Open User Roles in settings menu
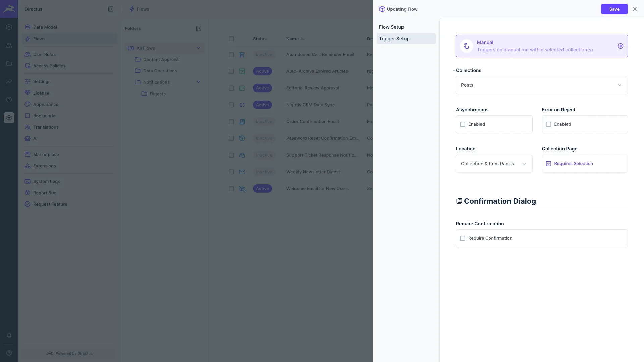Screen dimensions: 644x362 [70, 54]
